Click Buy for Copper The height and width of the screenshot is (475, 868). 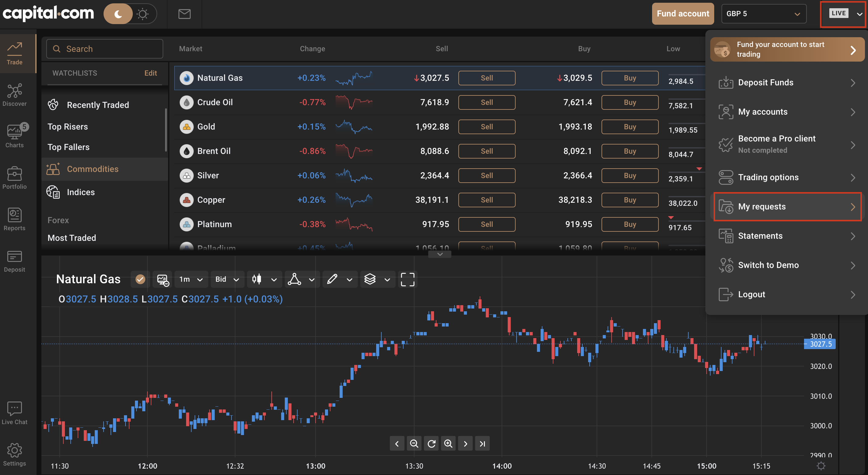click(x=630, y=200)
